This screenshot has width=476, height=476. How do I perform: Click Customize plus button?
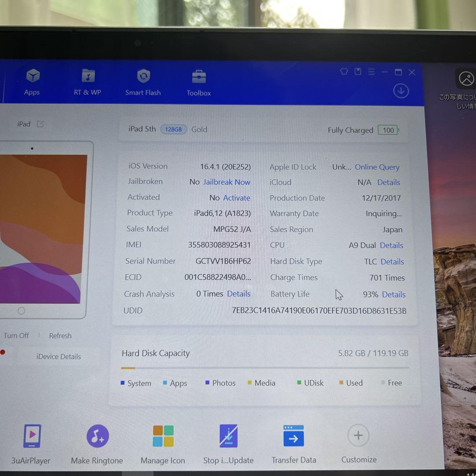pyautogui.click(x=358, y=435)
